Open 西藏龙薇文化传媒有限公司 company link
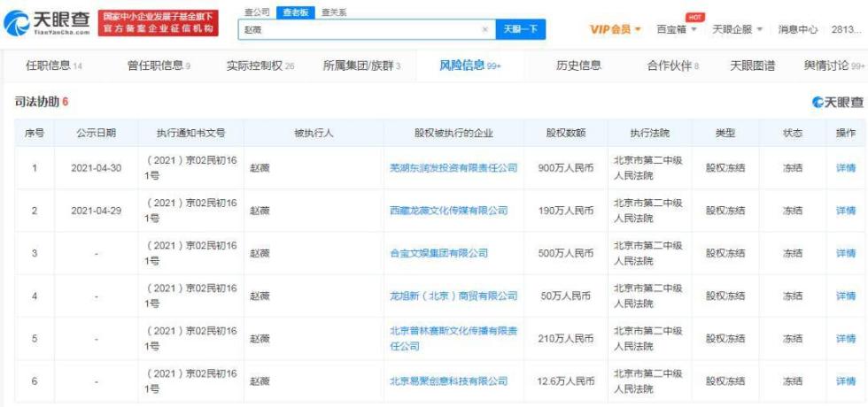The height and width of the screenshot is (407, 868). click(x=448, y=211)
